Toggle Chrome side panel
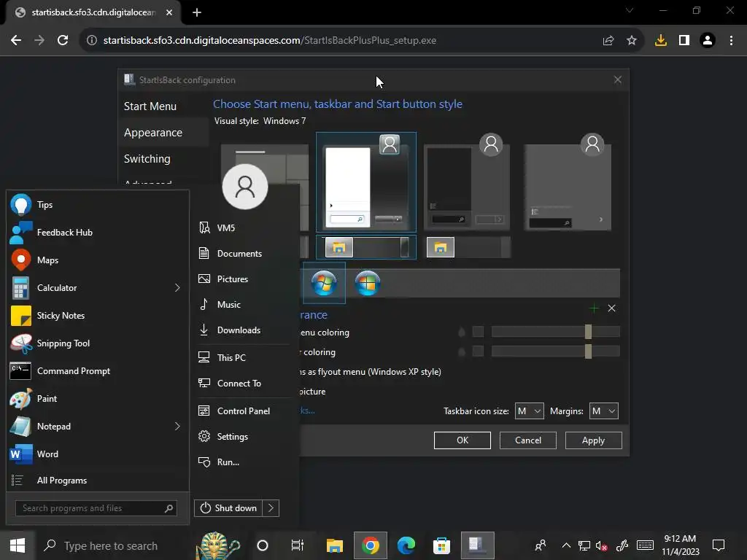The width and height of the screenshot is (747, 560). [684, 41]
